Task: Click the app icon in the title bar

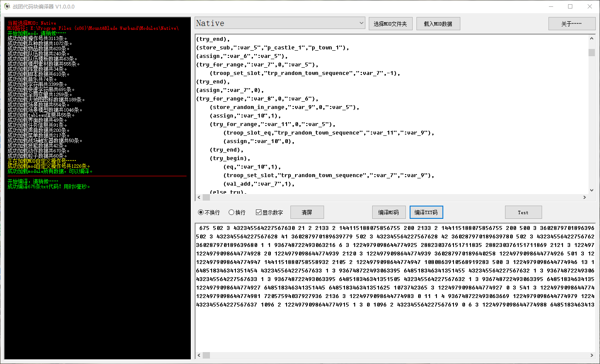Action: (x=7, y=6)
